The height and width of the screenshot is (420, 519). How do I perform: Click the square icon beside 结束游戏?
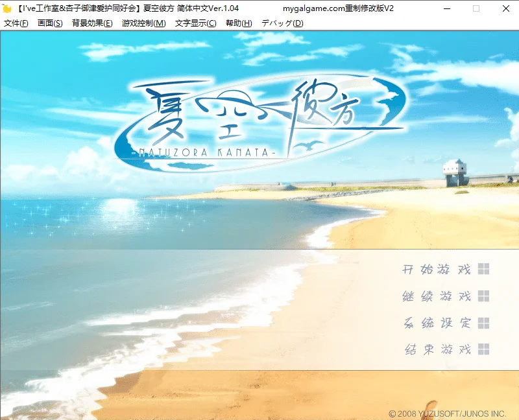tap(483, 349)
